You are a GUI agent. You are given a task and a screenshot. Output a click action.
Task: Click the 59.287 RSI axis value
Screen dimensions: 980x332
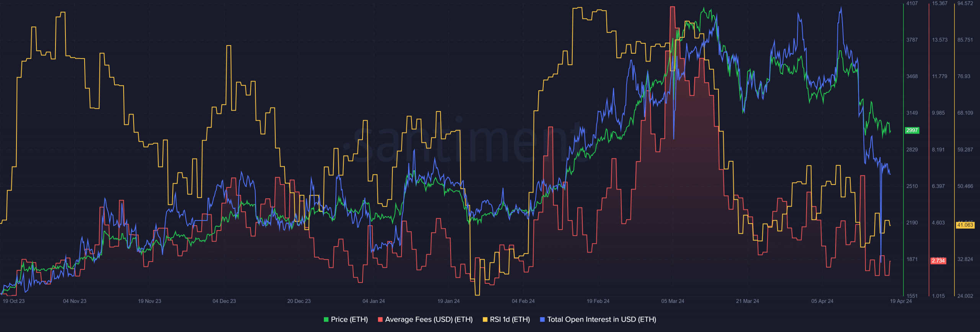pyautogui.click(x=965, y=150)
